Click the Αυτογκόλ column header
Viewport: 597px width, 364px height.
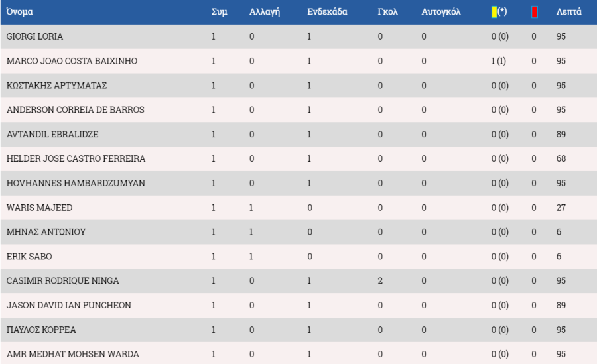(x=440, y=12)
